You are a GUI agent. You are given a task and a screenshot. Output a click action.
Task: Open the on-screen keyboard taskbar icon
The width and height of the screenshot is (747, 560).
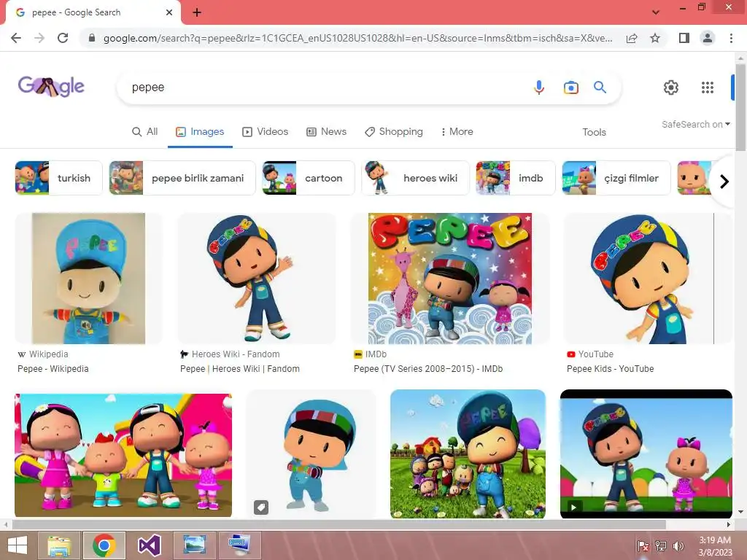(239, 545)
